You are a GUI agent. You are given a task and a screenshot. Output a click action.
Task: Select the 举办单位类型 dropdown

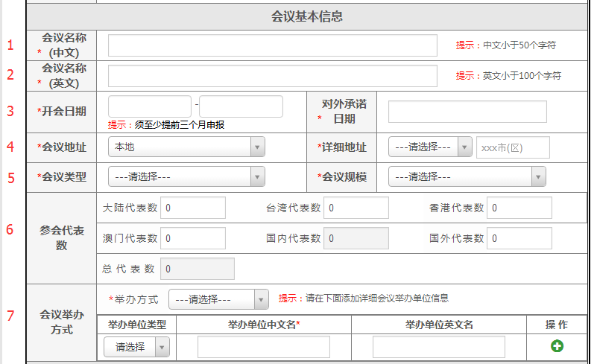[137, 347]
